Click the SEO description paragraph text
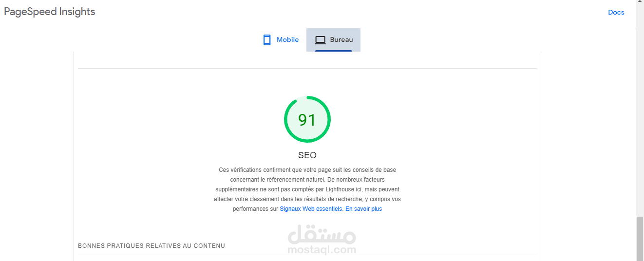 307,189
